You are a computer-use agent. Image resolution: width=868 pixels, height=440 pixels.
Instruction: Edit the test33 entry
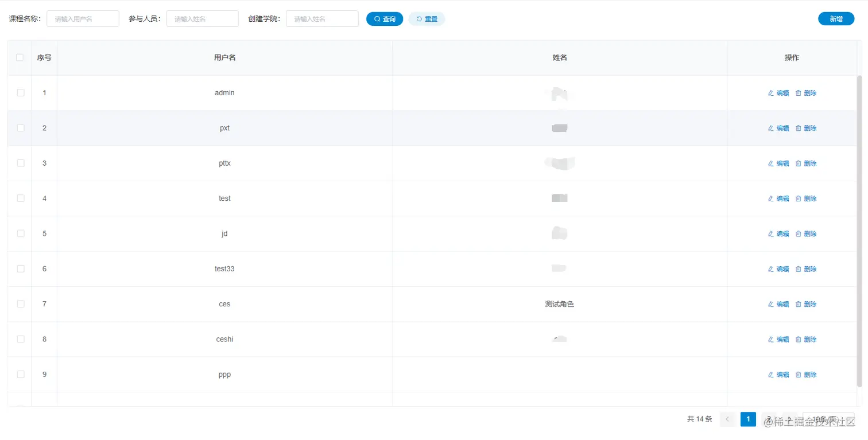pyautogui.click(x=778, y=269)
